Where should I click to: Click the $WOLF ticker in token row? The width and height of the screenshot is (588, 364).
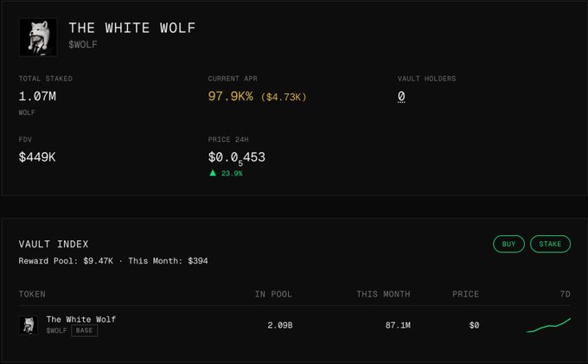click(x=56, y=330)
